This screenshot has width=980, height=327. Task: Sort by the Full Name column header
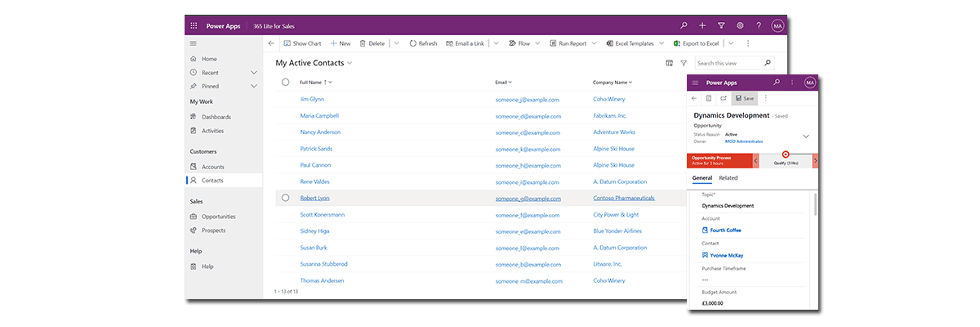315,83
